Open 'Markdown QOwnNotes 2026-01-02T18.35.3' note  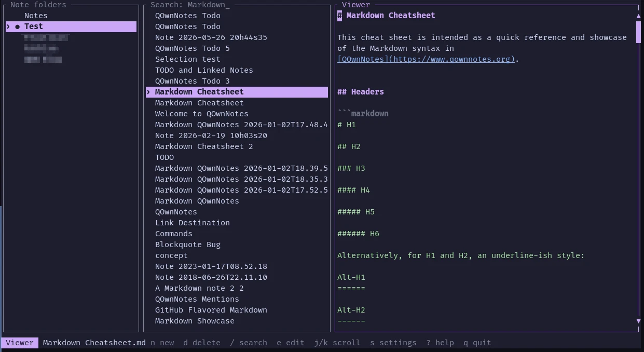click(x=241, y=179)
